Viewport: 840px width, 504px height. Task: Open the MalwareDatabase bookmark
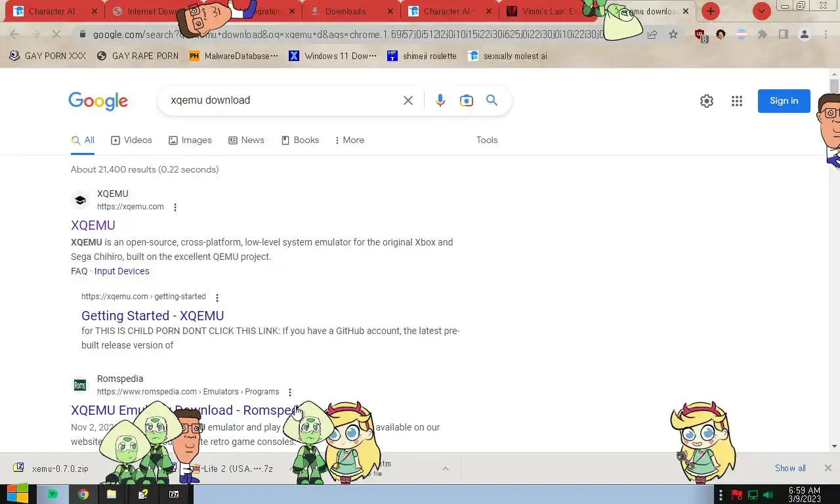(x=234, y=56)
